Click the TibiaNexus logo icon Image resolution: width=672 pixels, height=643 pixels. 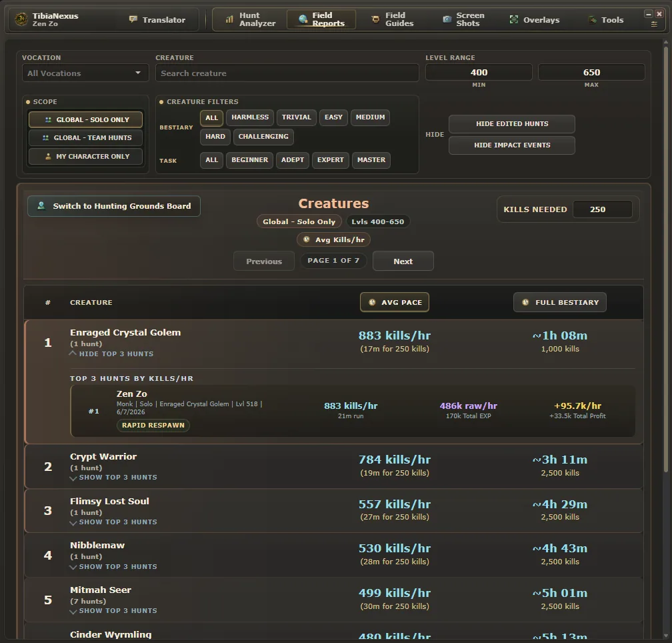(x=21, y=19)
